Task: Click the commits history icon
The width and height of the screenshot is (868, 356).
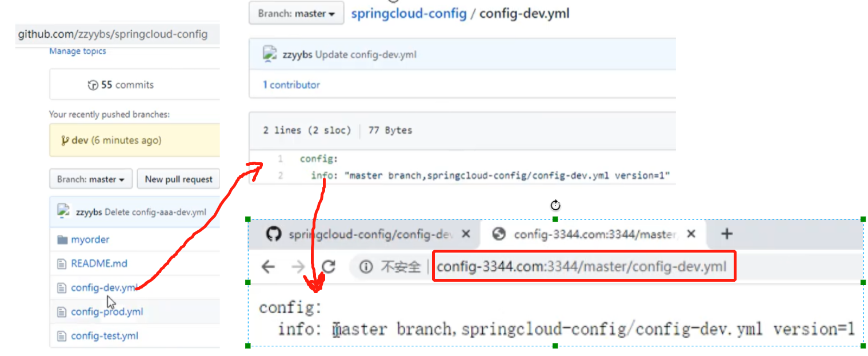Action: (x=93, y=85)
